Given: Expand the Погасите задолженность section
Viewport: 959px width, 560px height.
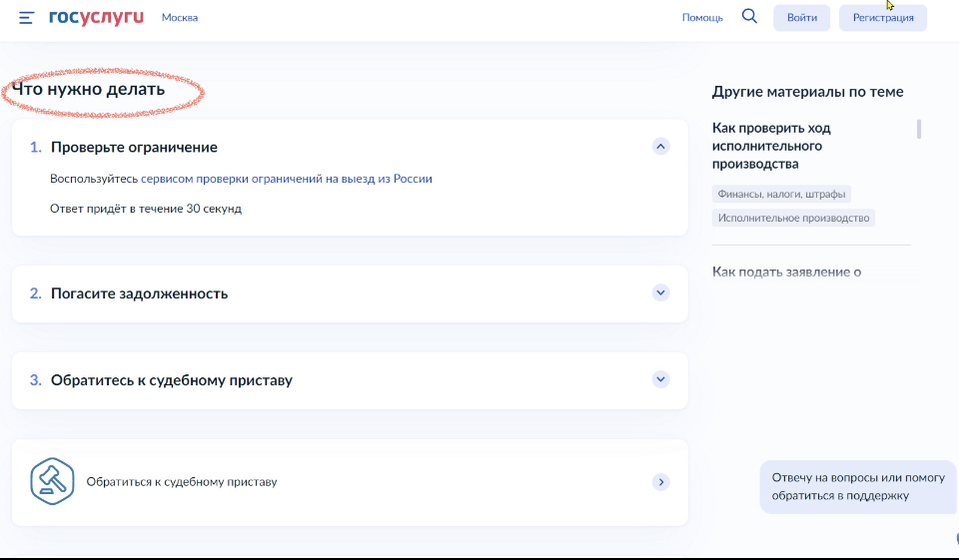Looking at the screenshot, I should [659, 292].
